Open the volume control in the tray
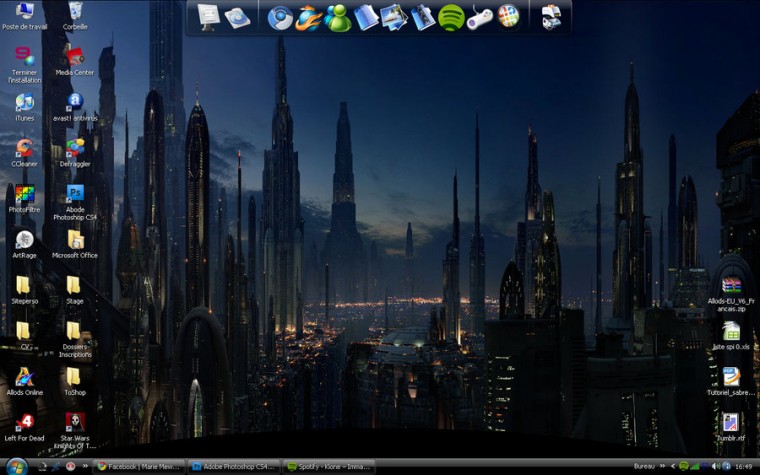The height and width of the screenshot is (475, 760). pyautogui.click(x=715, y=466)
